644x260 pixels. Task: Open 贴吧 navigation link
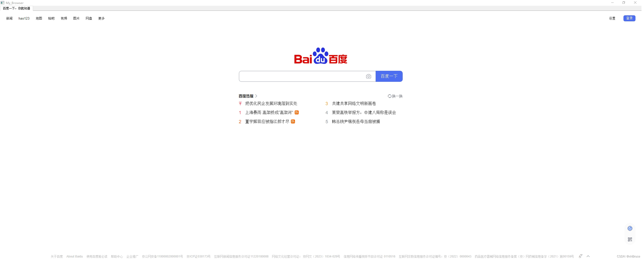click(x=51, y=19)
